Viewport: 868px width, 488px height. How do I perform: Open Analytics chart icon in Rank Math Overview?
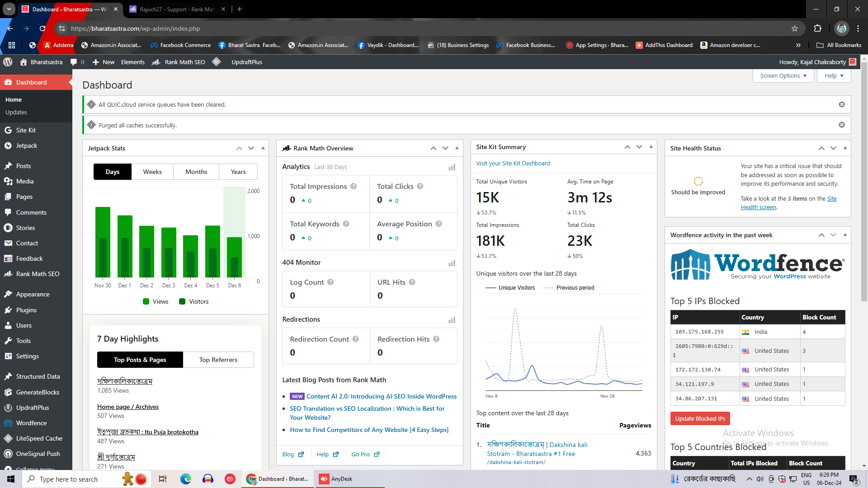pos(452,167)
